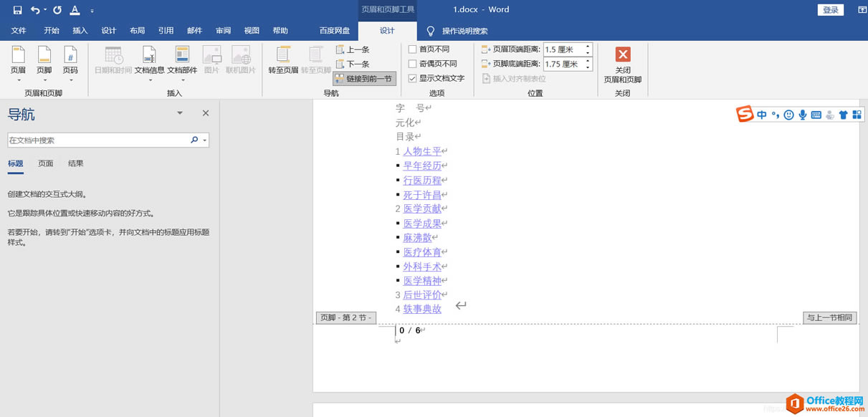The height and width of the screenshot is (417, 868).
Task: Click the navigation search magnifier icon
Action: pos(194,140)
